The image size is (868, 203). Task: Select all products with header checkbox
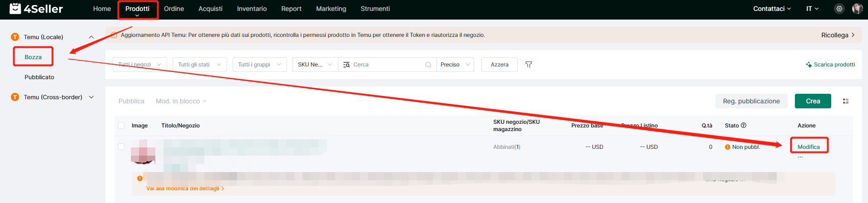pyautogui.click(x=121, y=126)
